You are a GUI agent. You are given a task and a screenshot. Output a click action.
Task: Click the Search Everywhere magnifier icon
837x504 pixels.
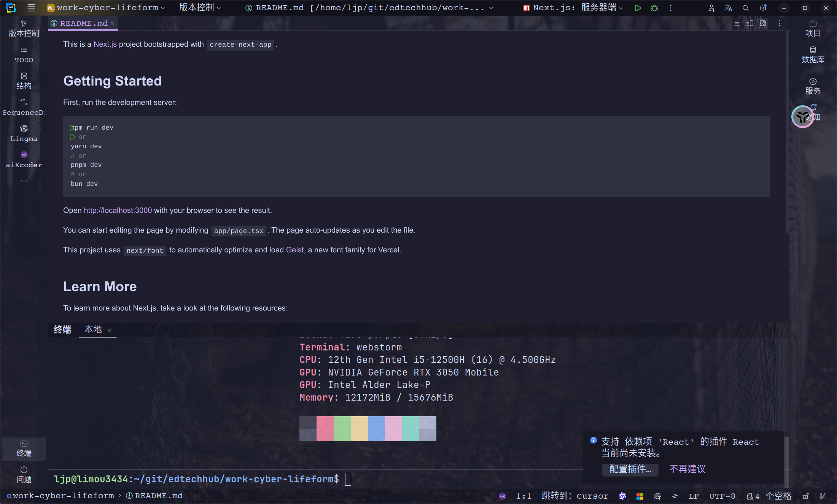coord(746,8)
